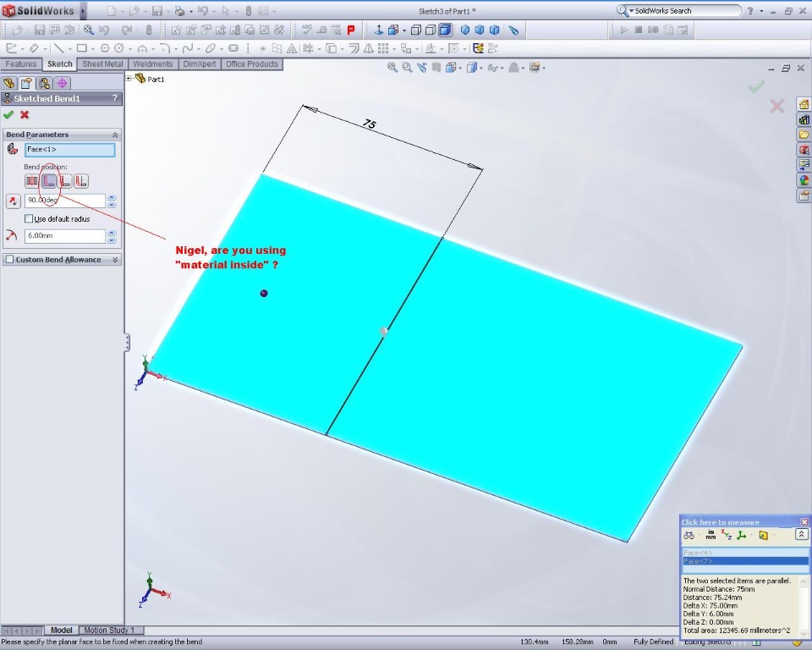Toggle XYZ measurements in Measure dialog
812x650 pixels.
(726, 535)
